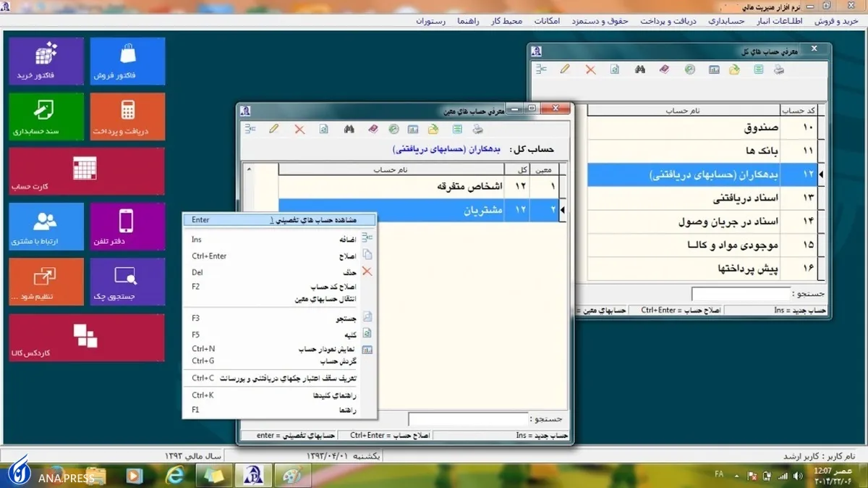Open the جستجوی چک (check search) tile
Image resolution: width=868 pixels, height=488 pixels.
[x=127, y=282]
